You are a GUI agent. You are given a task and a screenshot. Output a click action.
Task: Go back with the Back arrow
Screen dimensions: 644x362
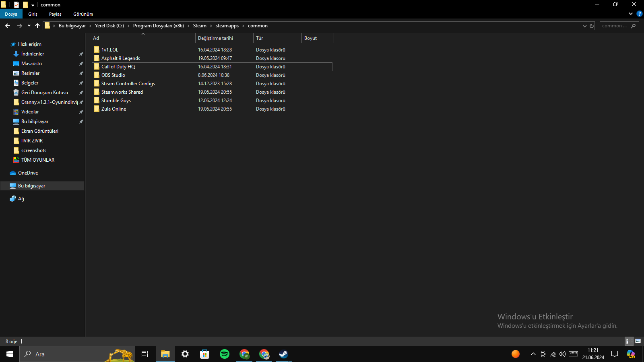pyautogui.click(x=8, y=26)
